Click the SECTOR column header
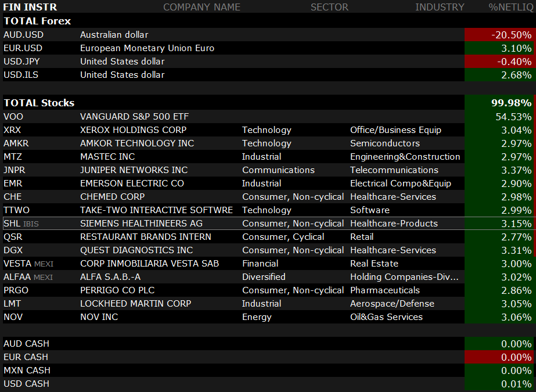Screen dimensions: 536x392 click(x=329, y=7)
